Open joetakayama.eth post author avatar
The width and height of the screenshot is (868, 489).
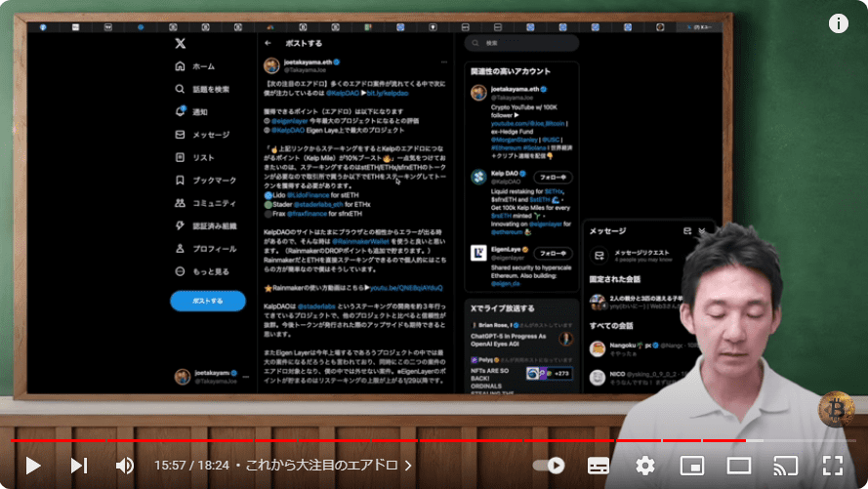(271, 65)
